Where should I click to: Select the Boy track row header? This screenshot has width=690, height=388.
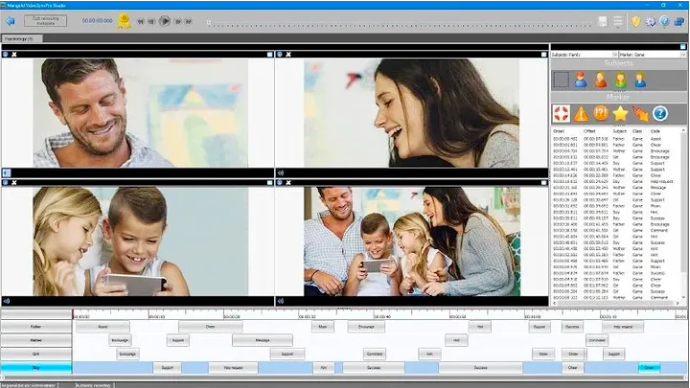36,367
